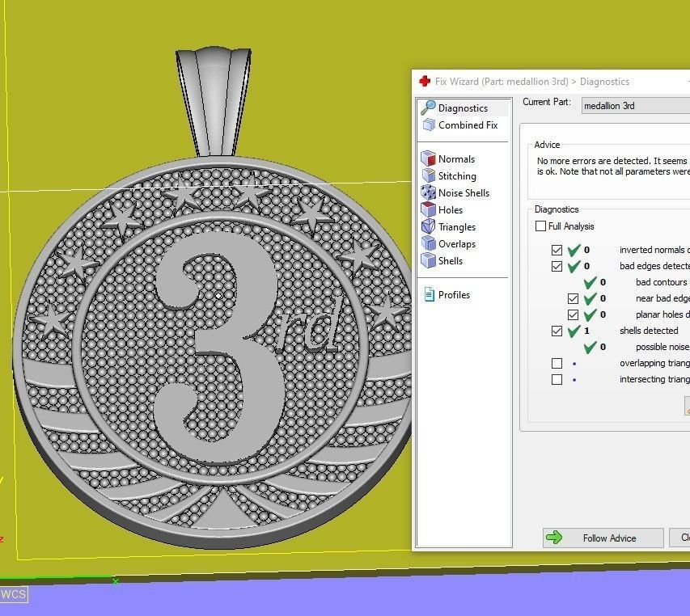Uncheck the bad edges detected checkbox

click(x=557, y=267)
